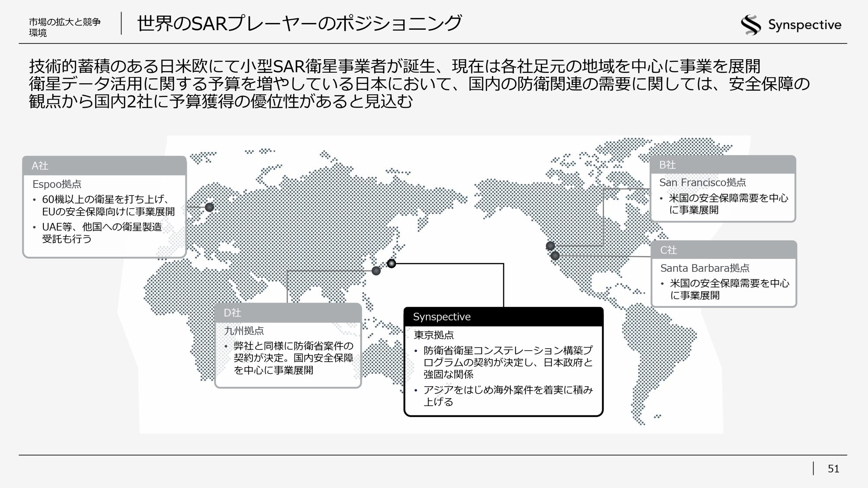The height and width of the screenshot is (488, 868).
Task: Click the San Francisco拠点 label
Action: 703,182
